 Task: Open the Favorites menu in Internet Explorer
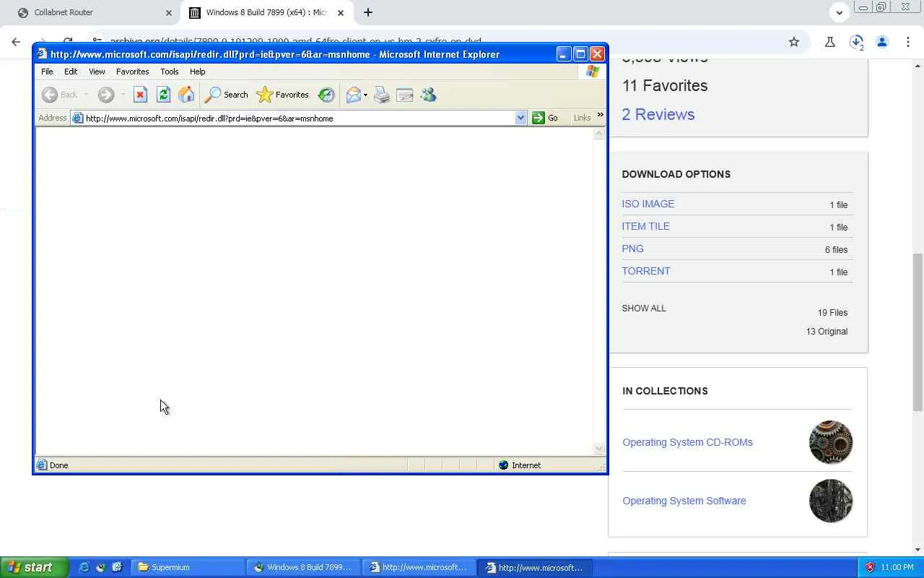[x=133, y=72]
